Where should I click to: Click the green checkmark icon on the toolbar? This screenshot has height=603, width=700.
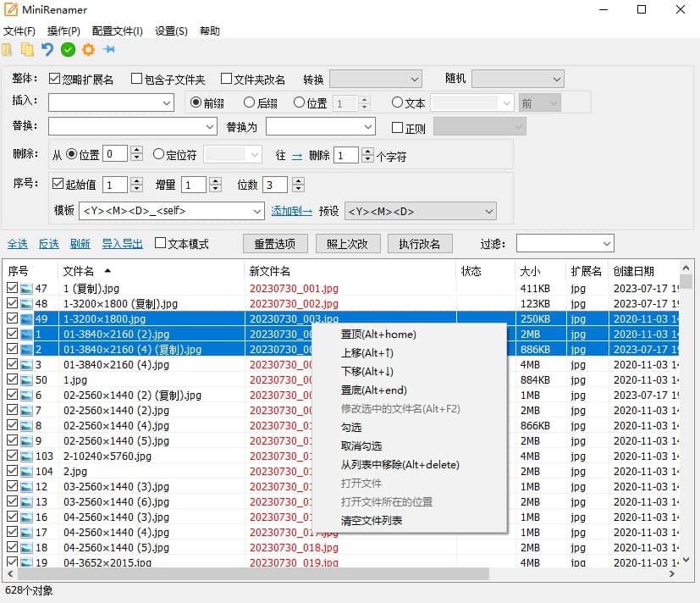pos(68,49)
